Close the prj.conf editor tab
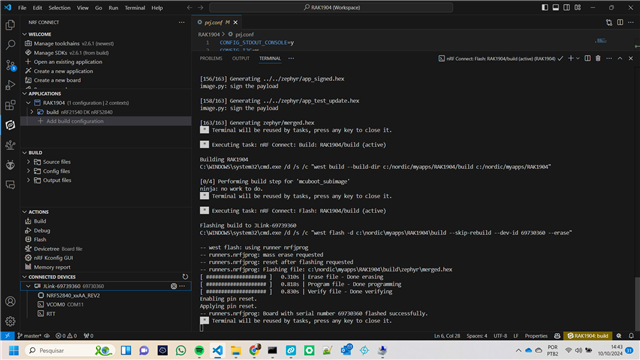640x360 pixels. pyautogui.click(x=236, y=22)
